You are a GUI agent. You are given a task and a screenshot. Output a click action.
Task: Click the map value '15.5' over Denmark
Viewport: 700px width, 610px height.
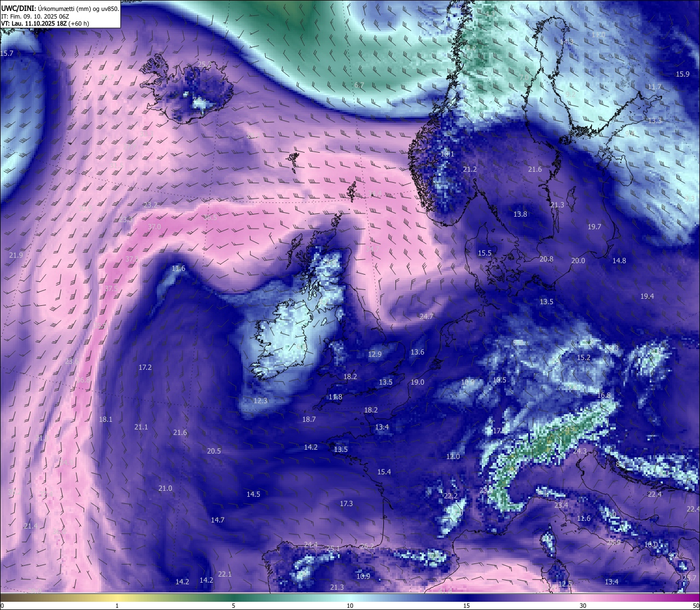click(x=485, y=253)
